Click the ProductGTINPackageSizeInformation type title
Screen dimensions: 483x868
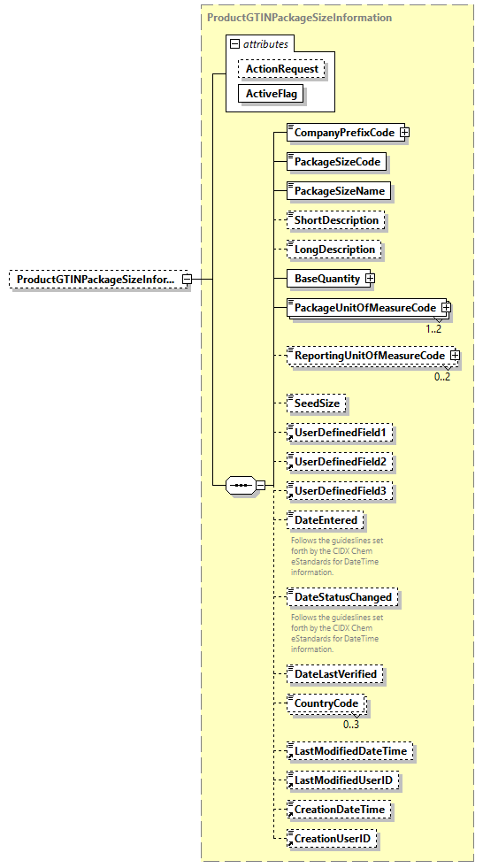299,18
